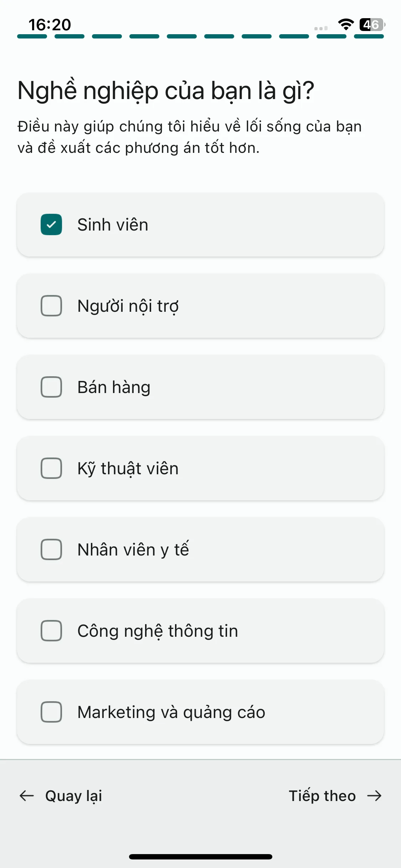Uncheck the Sinh viên checkbox
The width and height of the screenshot is (401, 868).
click(x=51, y=224)
